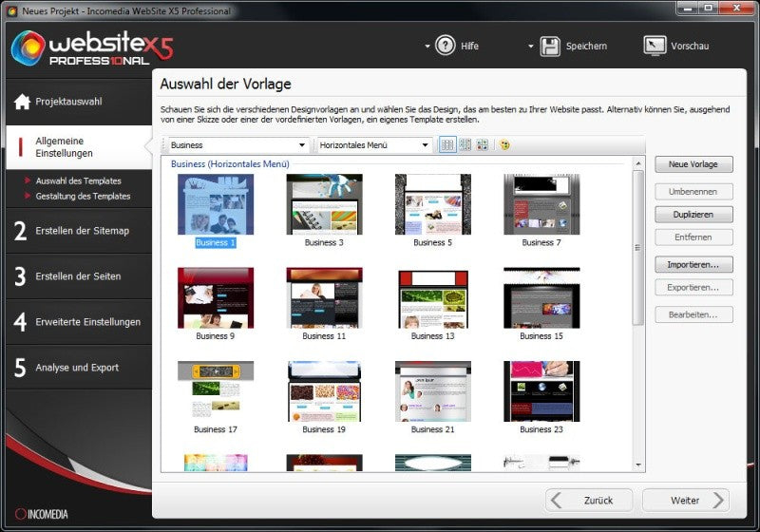
Task: Click the Projektauswahl house icon
Action: tap(22, 102)
